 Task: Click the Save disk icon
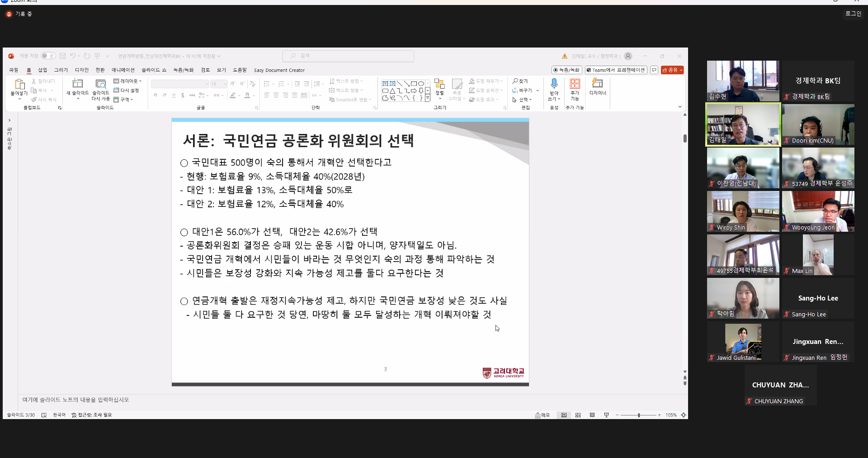point(63,56)
